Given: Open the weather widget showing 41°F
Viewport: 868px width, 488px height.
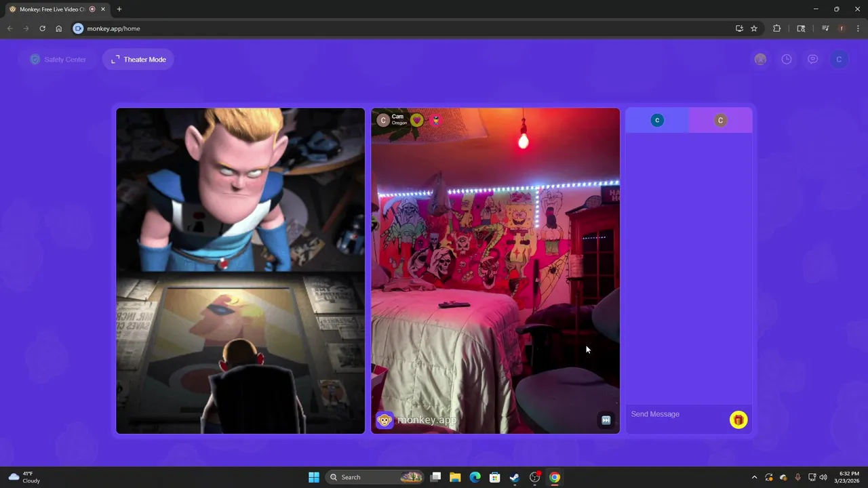Looking at the screenshot, I should coord(24,477).
